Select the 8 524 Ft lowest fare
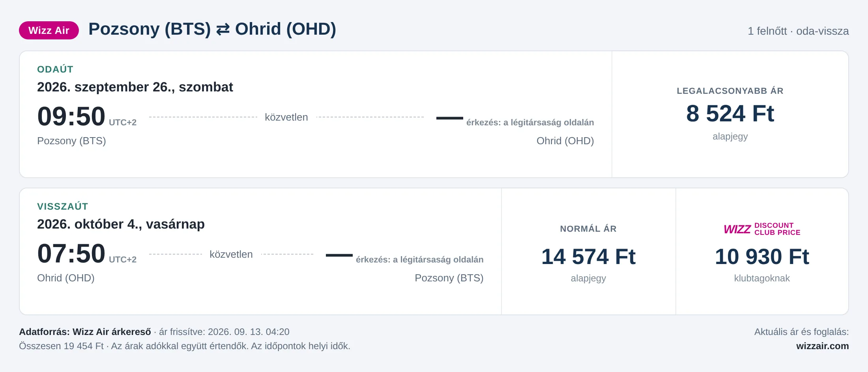Image resolution: width=868 pixels, height=372 pixels. click(730, 113)
